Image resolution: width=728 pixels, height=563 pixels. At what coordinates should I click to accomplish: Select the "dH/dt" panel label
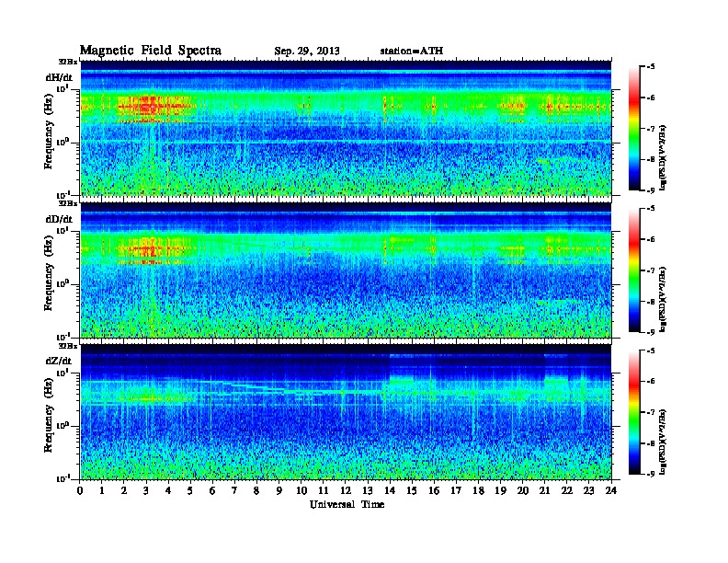[x=59, y=77]
